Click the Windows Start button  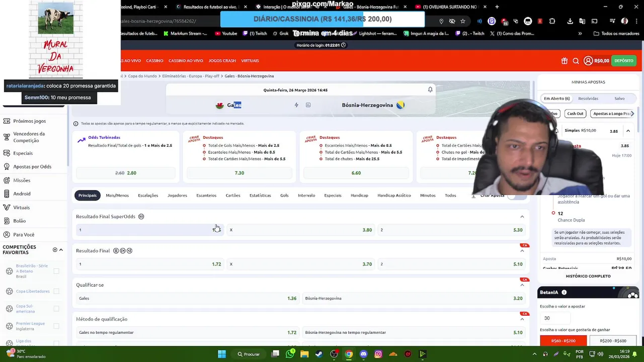click(222, 354)
